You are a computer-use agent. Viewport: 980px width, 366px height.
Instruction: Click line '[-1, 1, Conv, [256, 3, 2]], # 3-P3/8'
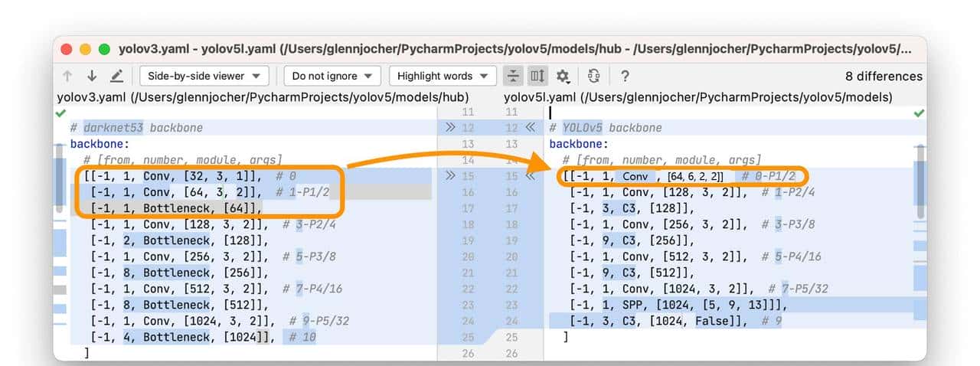[x=691, y=224]
